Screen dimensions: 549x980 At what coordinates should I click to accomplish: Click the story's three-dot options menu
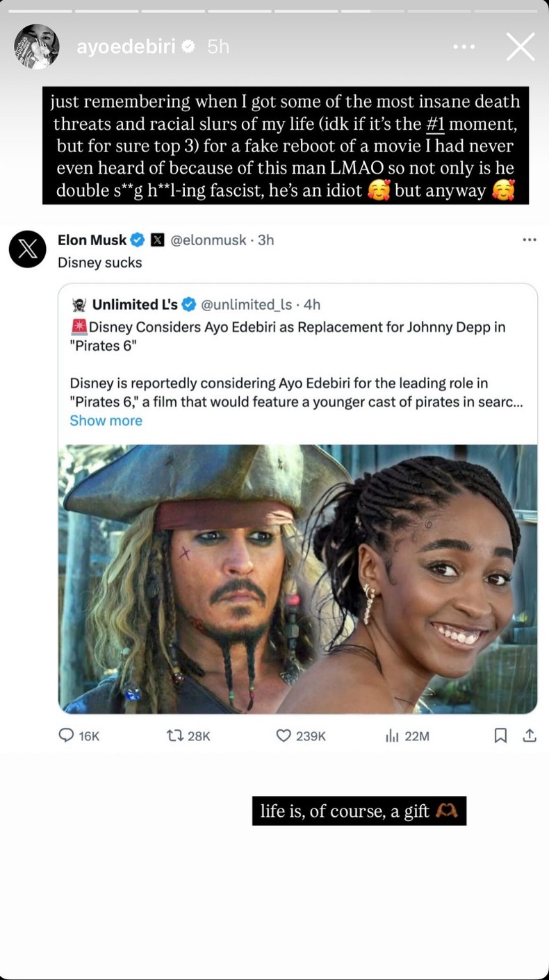[464, 47]
